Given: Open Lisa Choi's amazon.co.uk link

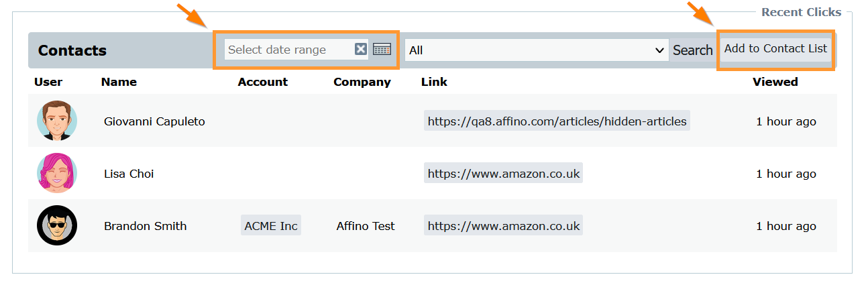Looking at the screenshot, I should [x=503, y=174].
